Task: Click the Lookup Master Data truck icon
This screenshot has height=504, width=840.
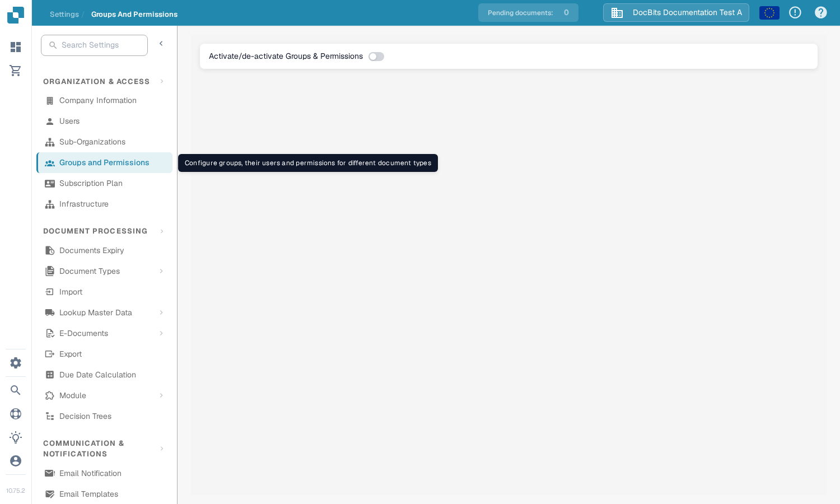Action: 50,312
